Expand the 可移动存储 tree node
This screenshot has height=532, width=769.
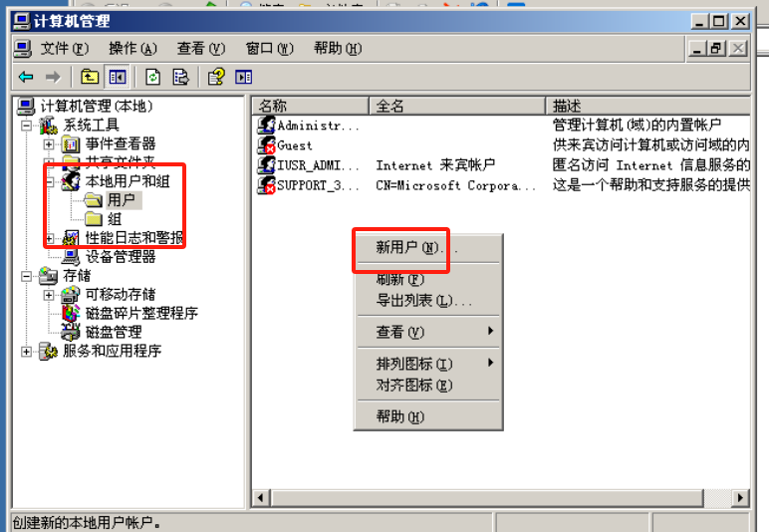pyautogui.click(x=49, y=295)
